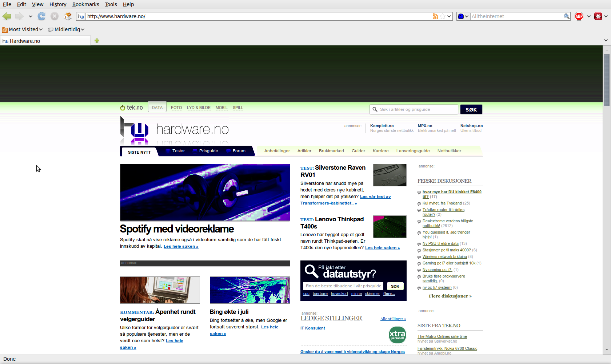Open the red extension's dropdown arrow
This screenshot has width=611, height=364.
[606, 16]
